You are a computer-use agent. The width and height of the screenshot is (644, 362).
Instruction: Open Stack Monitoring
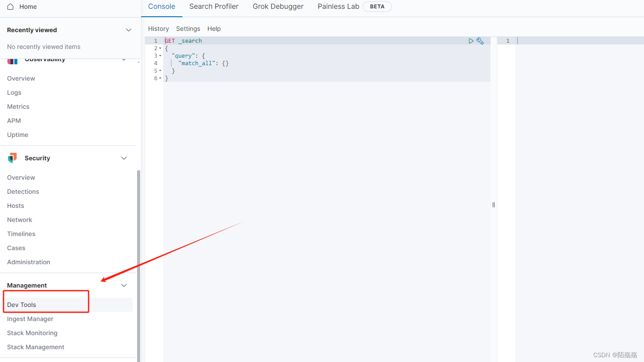click(x=32, y=333)
